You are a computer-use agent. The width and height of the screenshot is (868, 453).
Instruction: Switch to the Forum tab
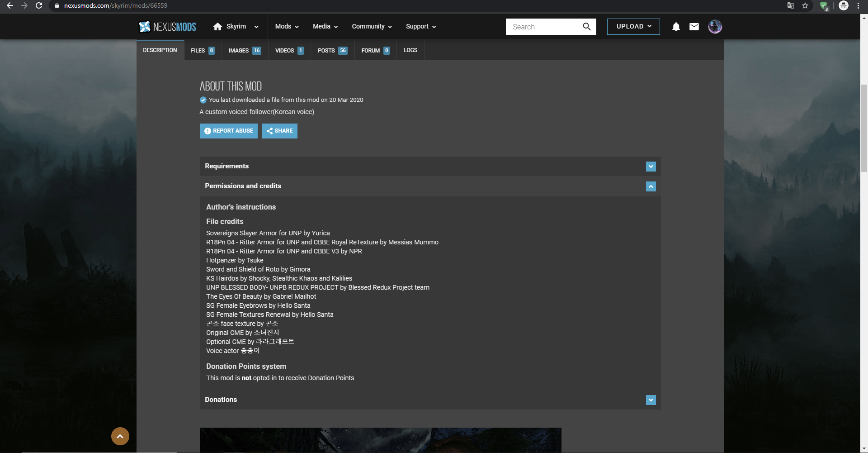pyautogui.click(x=375, y=50)
